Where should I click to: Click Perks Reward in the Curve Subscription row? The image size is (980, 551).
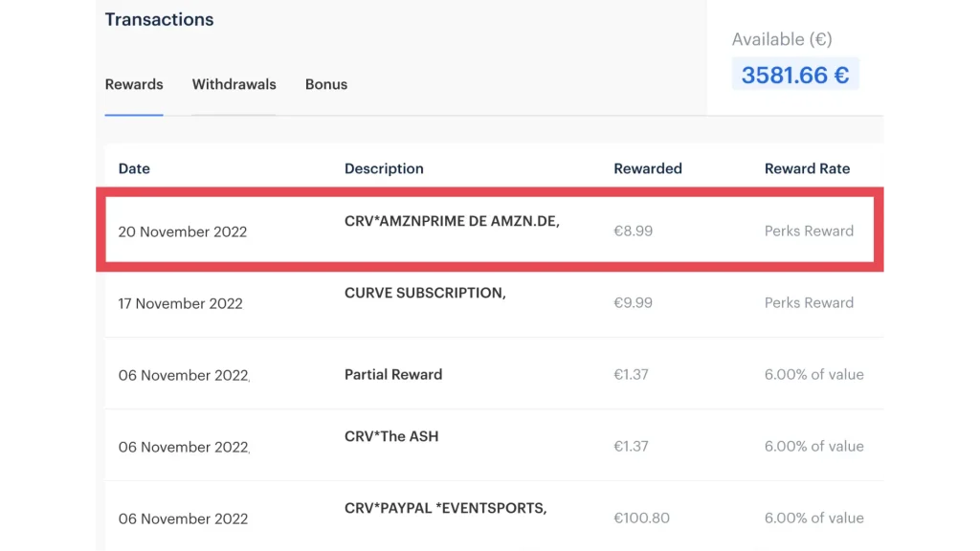pos(809,302)
